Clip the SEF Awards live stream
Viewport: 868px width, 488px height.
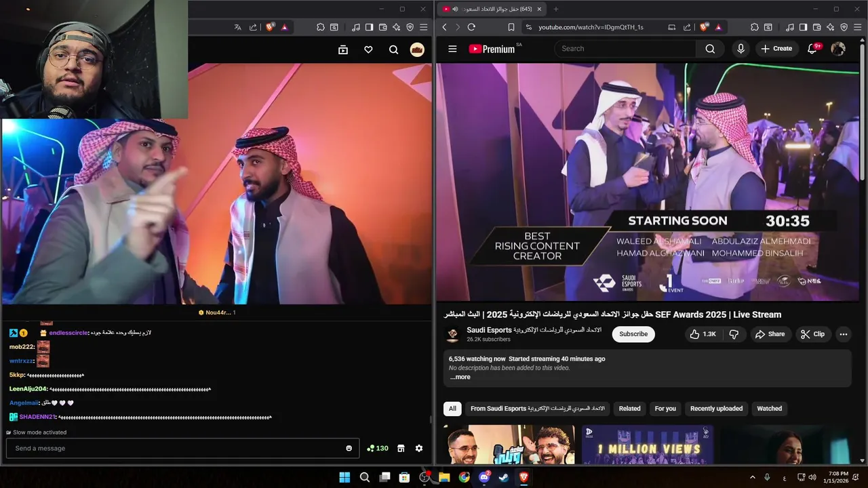(x=812, y=334)
